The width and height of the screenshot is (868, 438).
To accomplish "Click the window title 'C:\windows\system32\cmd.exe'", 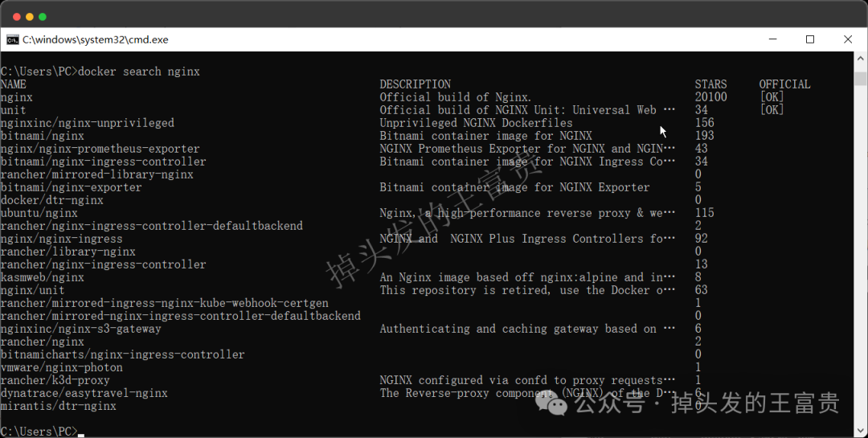I will pos(95,40).
